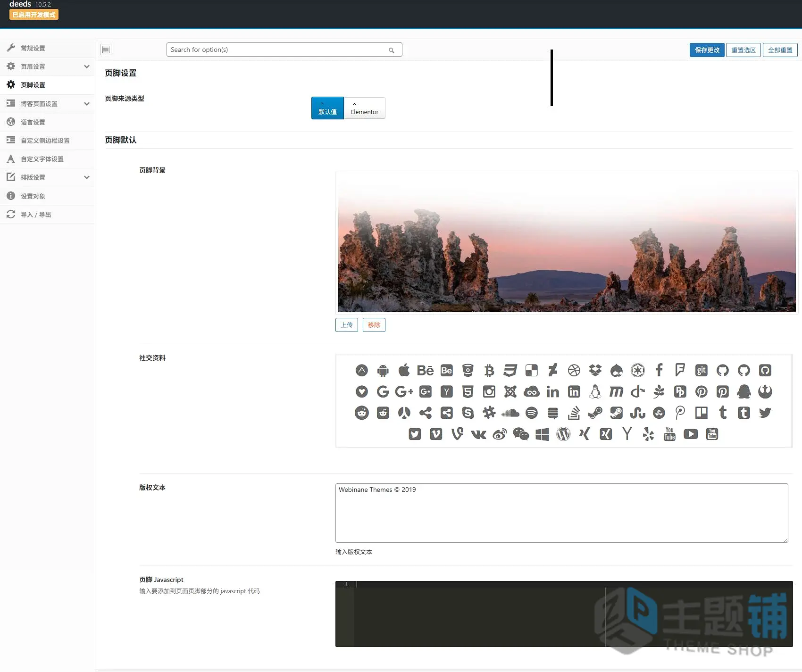Pick the Drupal social icon
This screenshot has width=802, height=672.
pos(617,371)
